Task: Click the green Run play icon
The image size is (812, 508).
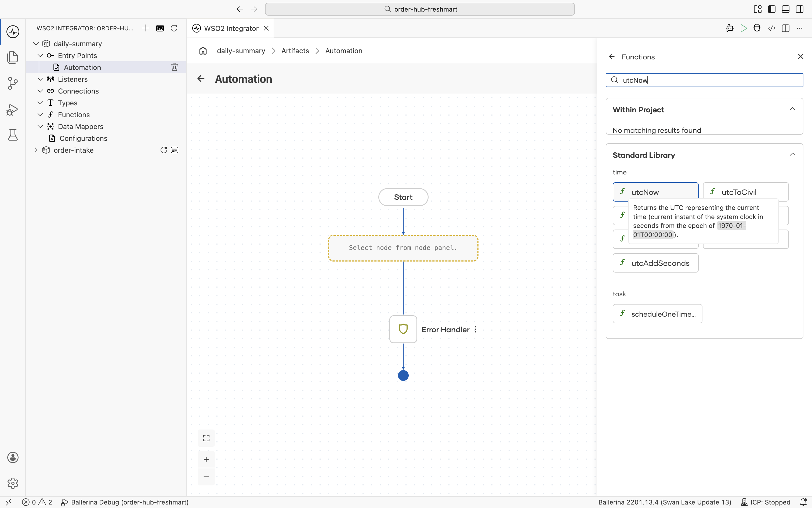Action: coord(744,28)
